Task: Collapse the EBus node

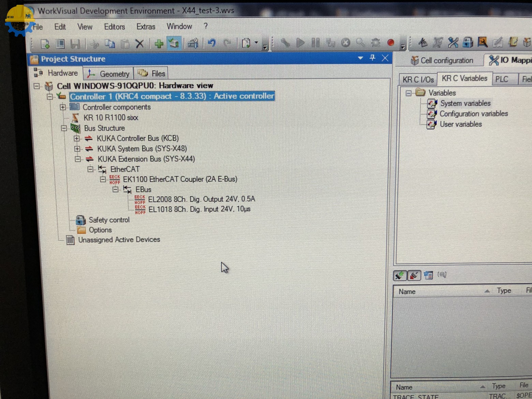Action: click(x=116, y=189)
